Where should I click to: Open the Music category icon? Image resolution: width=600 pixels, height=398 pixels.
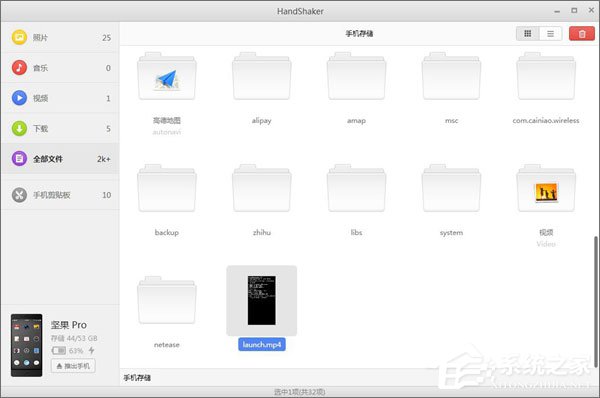[19, 68]
